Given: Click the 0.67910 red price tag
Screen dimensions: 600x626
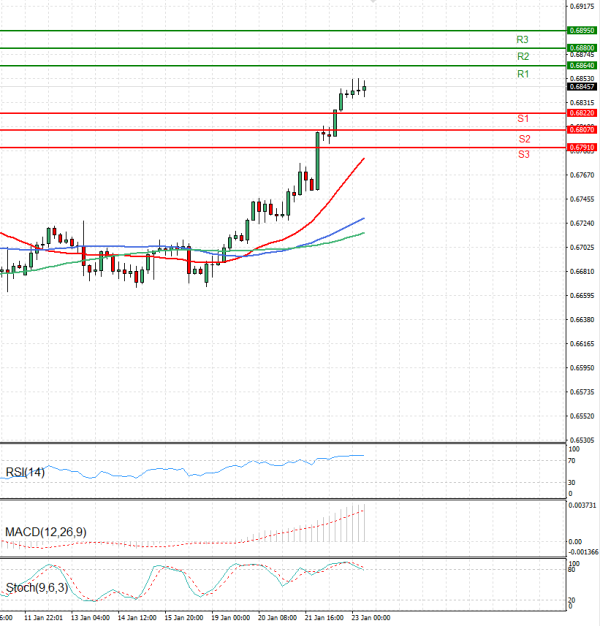Looking at the screenshot, I should [583, 148].
